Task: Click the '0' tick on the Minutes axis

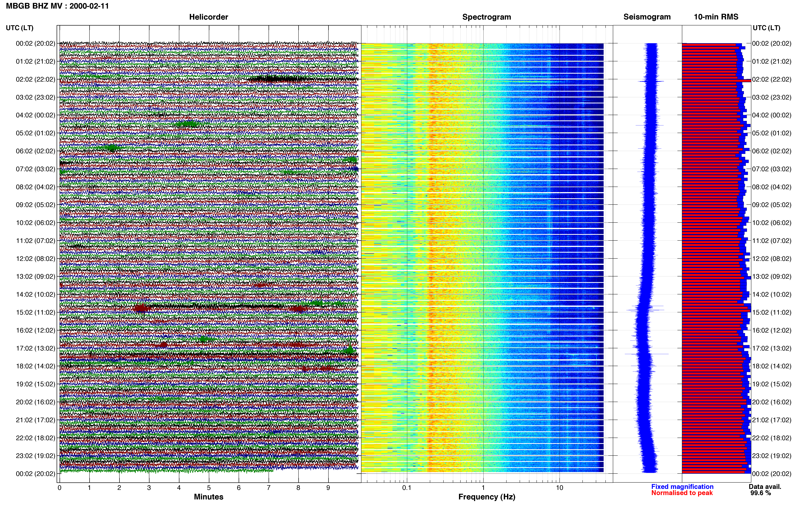Action: 59,488
